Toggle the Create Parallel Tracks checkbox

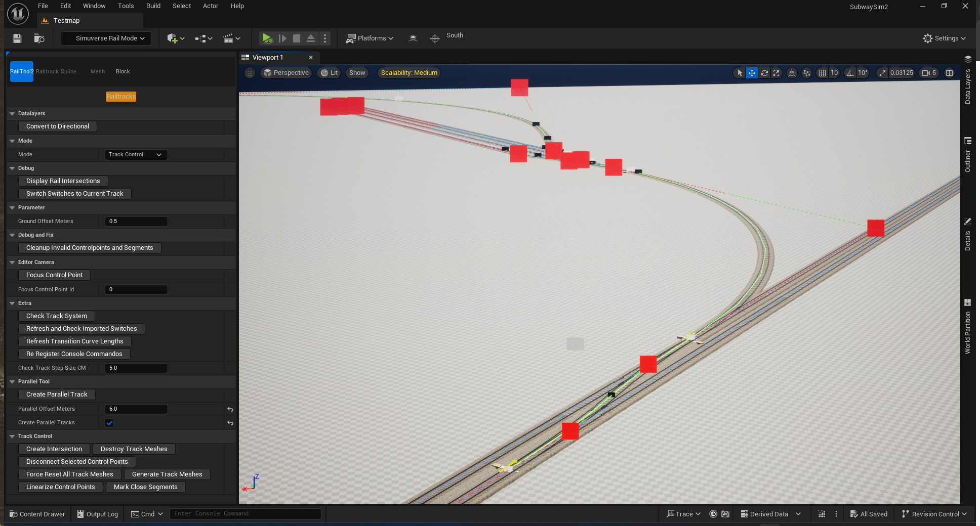pos(109,423)
